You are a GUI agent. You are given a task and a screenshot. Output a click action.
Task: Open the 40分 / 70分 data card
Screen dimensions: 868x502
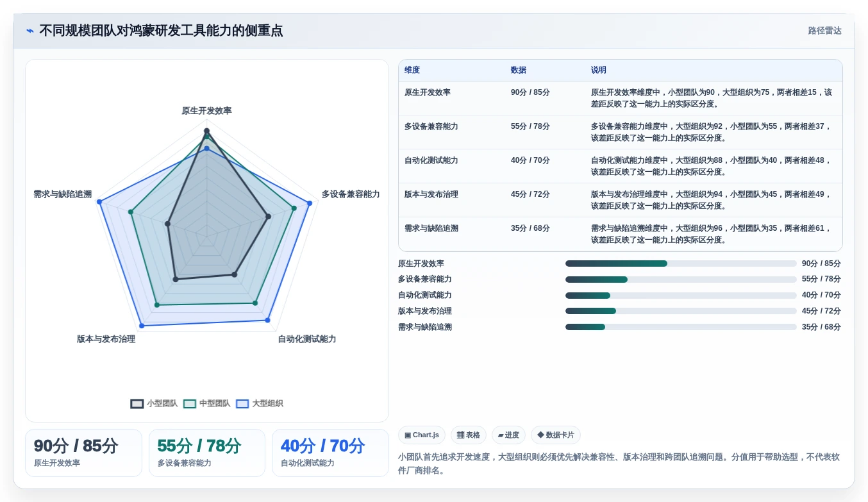coord(330,453)
